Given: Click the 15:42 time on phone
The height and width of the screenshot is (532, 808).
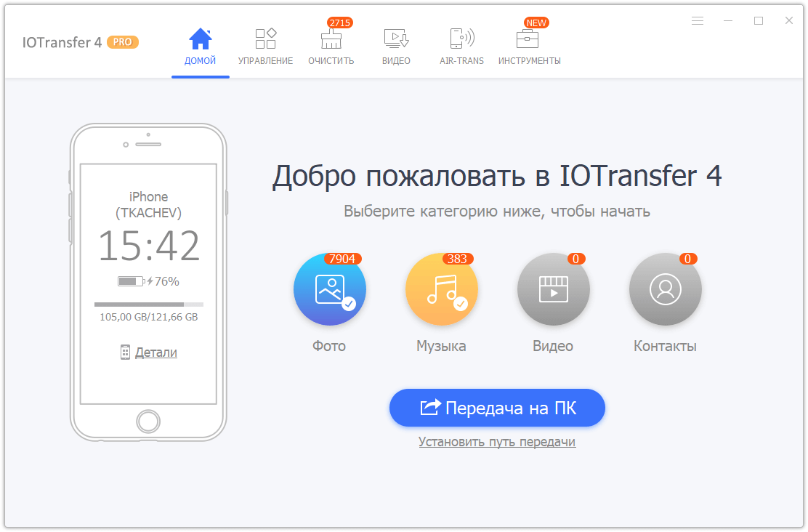Looking at the screenshot, I should tap(149, 246).
